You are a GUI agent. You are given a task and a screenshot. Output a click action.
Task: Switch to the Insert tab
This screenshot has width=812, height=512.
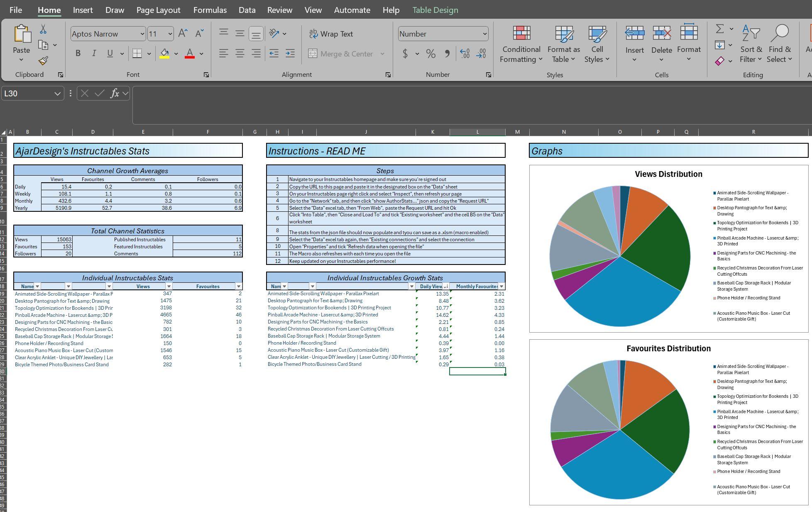(x=83, y=10)
